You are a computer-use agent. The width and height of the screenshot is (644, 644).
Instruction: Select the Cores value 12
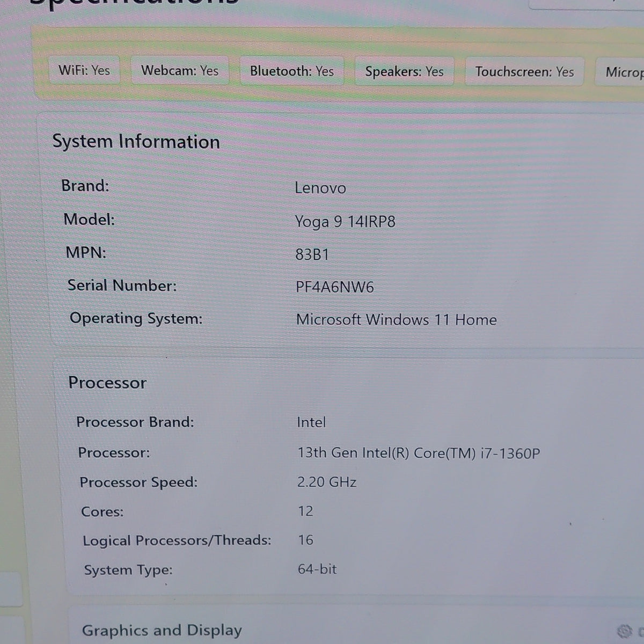pyautogui.click(x=306, y=511)
